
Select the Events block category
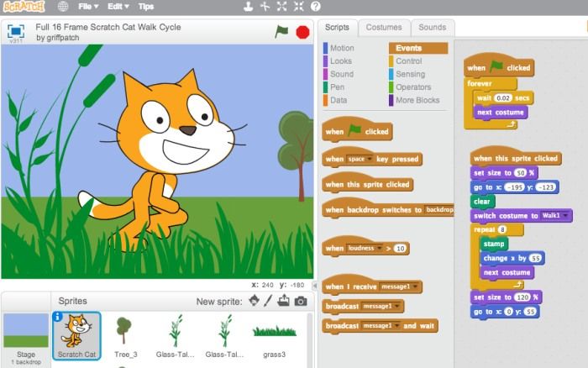tap(418, 48)
